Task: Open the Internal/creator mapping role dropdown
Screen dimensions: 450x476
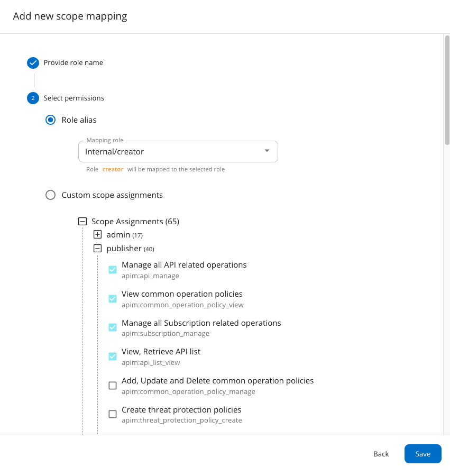Action: click(x=178, y=151)
